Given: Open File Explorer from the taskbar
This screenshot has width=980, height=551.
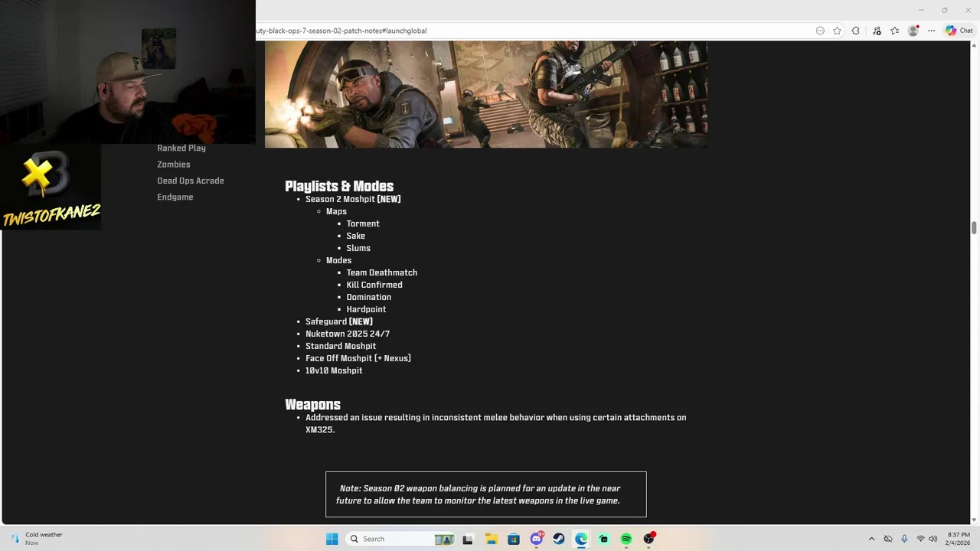Looking at the screenshot, I should coord(491,539).
